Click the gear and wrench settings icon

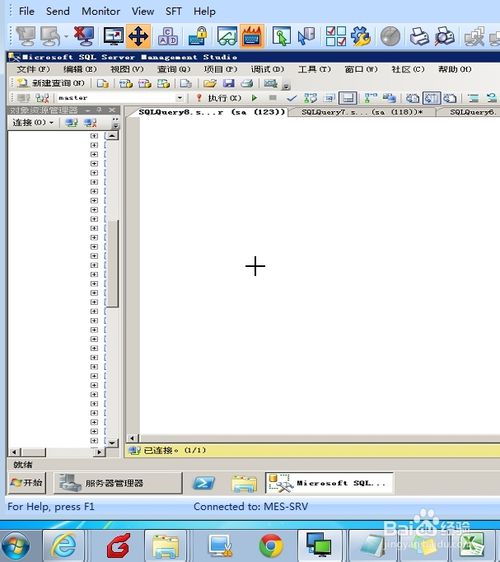[361, 36]
